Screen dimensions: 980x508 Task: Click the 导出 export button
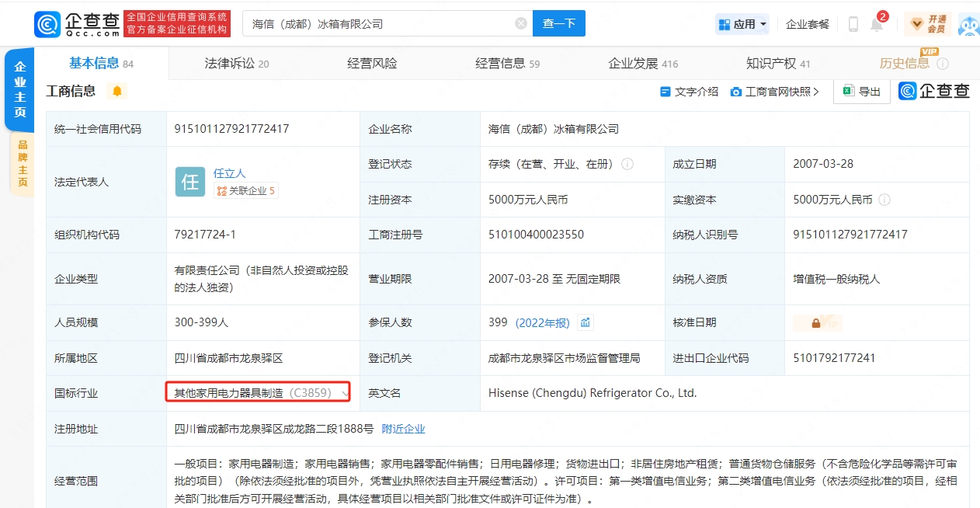[861, 92]
